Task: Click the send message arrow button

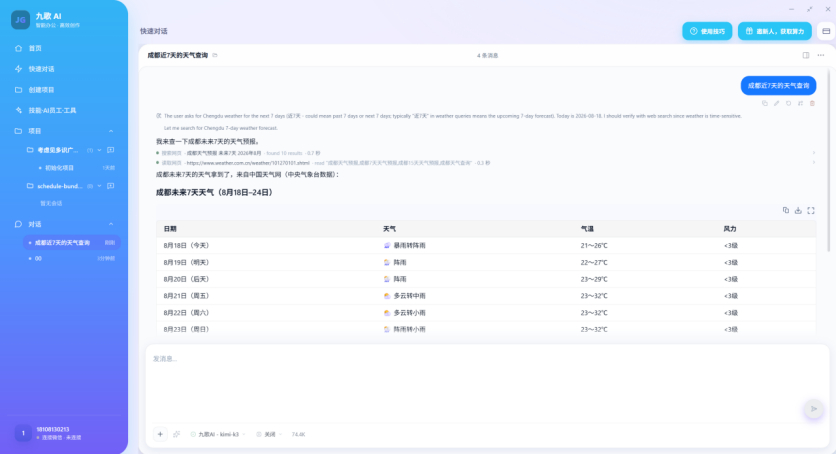Action: coord(814,409)
